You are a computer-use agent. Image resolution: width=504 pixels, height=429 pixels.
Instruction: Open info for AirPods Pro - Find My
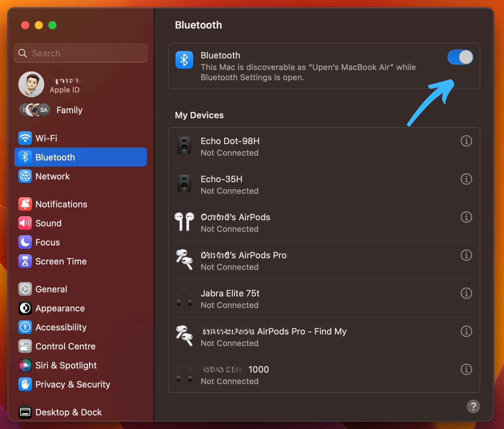coord(466,331)
